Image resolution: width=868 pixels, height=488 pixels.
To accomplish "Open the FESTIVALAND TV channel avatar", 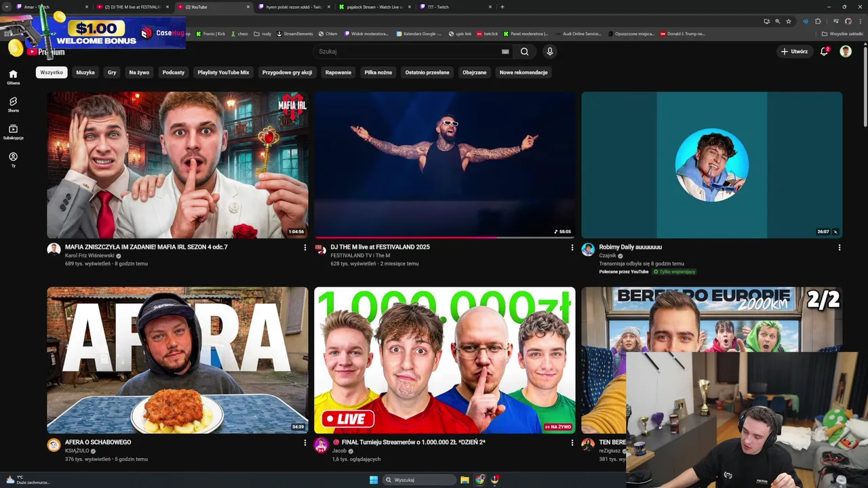I will click(x=321, y=249).
